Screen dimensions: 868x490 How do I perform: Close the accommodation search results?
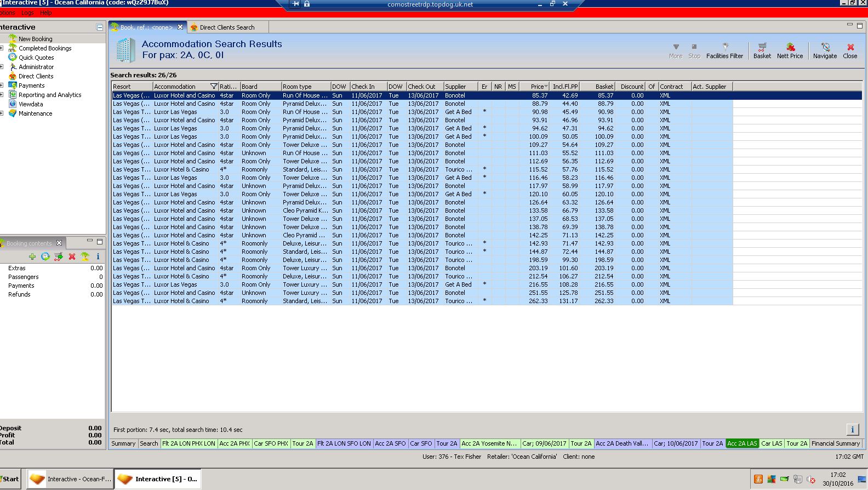(x=850, y=51)
